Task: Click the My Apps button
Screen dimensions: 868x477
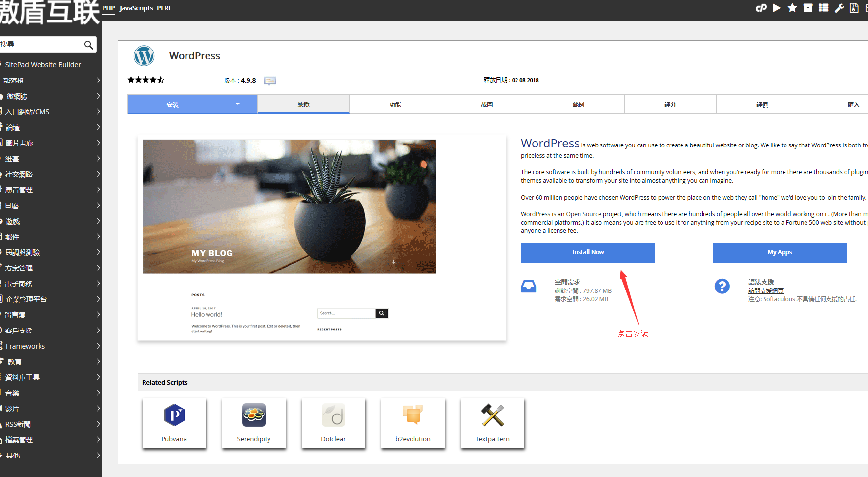Action: 780,252
